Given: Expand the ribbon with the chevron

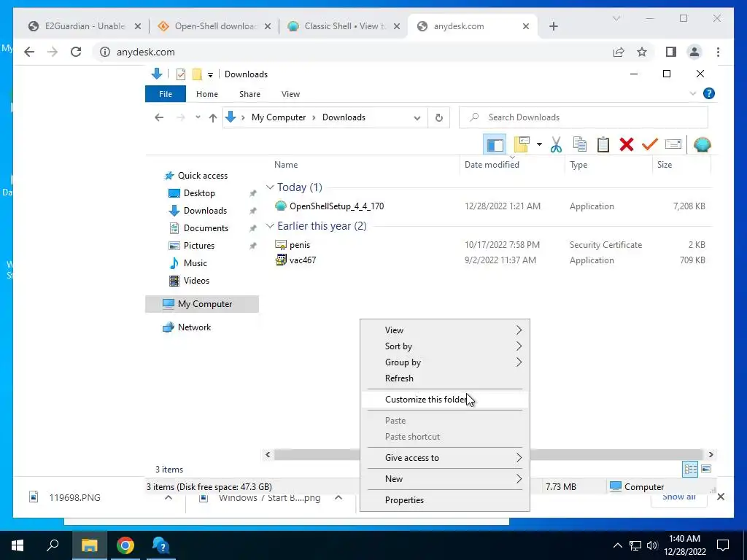Looking at the screenshot, I should [693, 94].
